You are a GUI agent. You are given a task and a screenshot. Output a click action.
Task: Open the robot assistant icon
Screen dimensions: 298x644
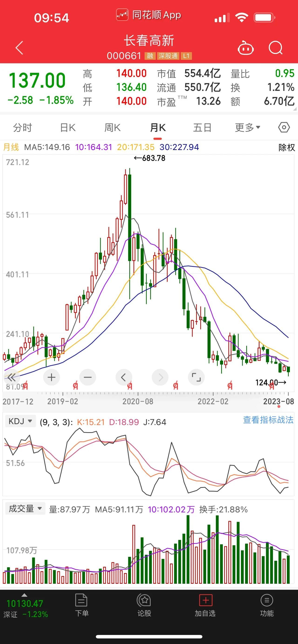point(245,47)
